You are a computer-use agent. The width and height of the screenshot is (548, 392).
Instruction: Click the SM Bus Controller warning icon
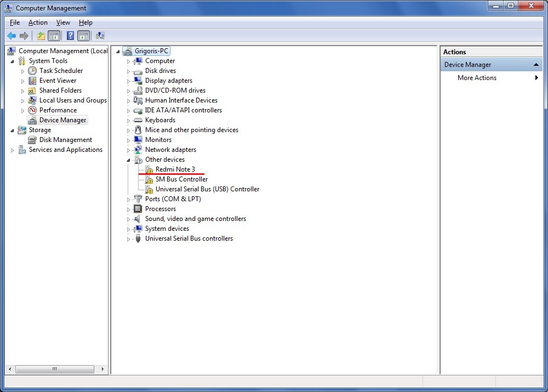click(x=149, y=180)
